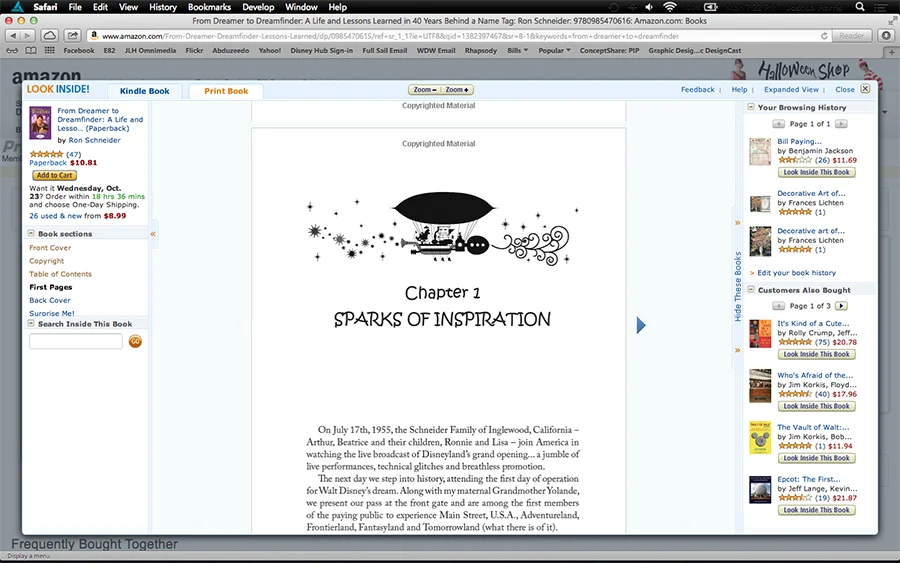The width and height of the screenshot is (900, 563).
Task: Open the History menu
Action: click(x=163, y=7)
